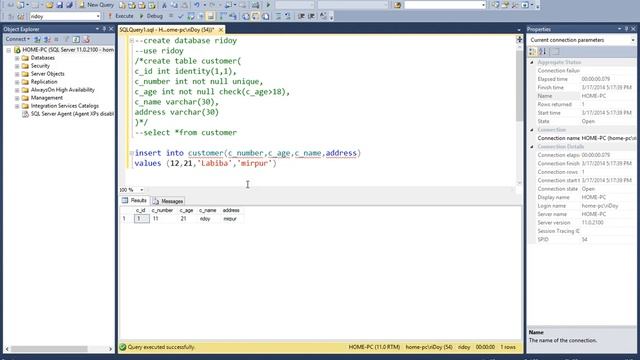This screenshot has height=360, width=640.
Task: Collapse the HOME-PC server node
Action: coord(9,50)
